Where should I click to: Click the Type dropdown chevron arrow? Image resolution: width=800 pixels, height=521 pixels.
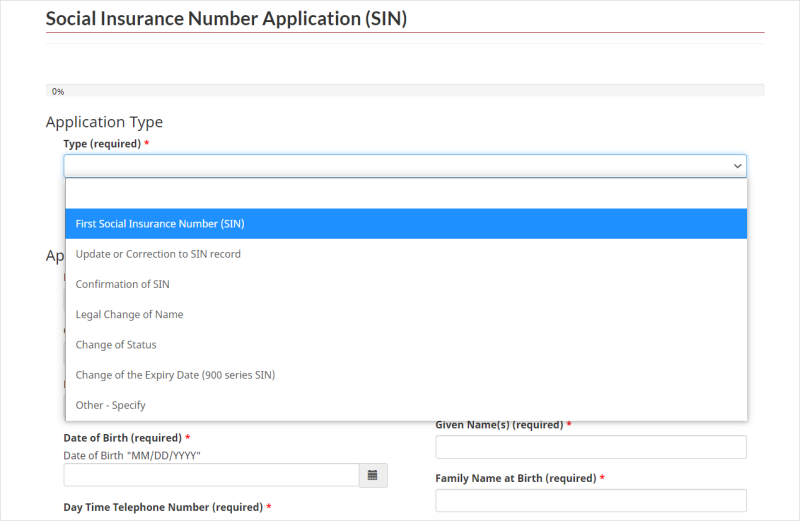click(x=737, y=166)
